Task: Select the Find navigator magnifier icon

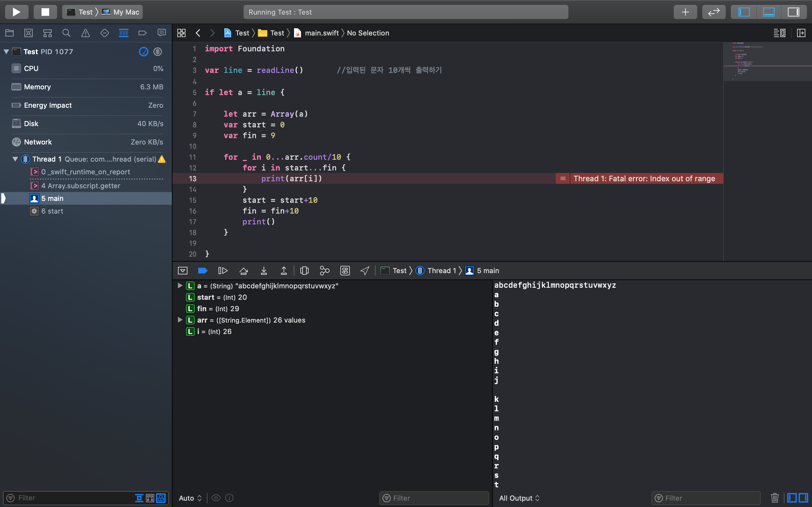Action: tap(66, 33)
